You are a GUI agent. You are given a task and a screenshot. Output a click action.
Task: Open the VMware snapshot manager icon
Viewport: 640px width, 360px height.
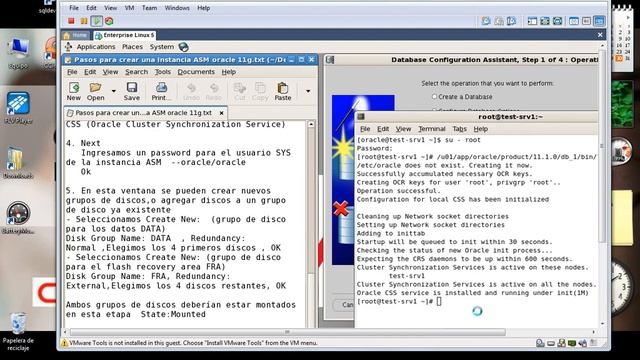[x=511, y=21]
